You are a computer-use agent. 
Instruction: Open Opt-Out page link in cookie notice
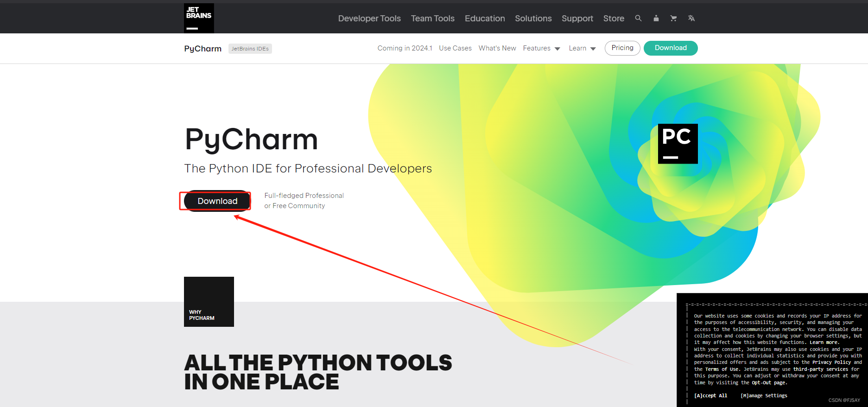click(768, 383)
